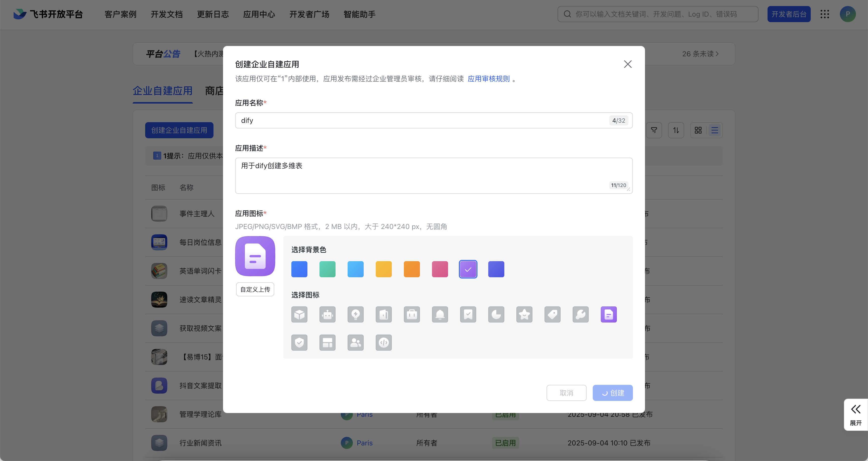Open the filter options icon
Image resolution: width=868 pixels, height=461 pixels.
tap(654, 130)
